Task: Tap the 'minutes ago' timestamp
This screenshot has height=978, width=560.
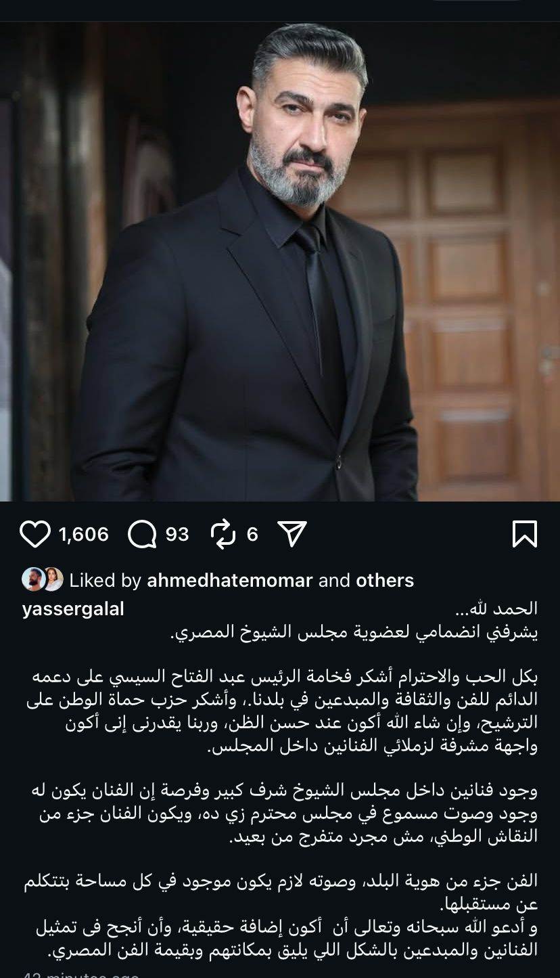Action: click(81, 975)
